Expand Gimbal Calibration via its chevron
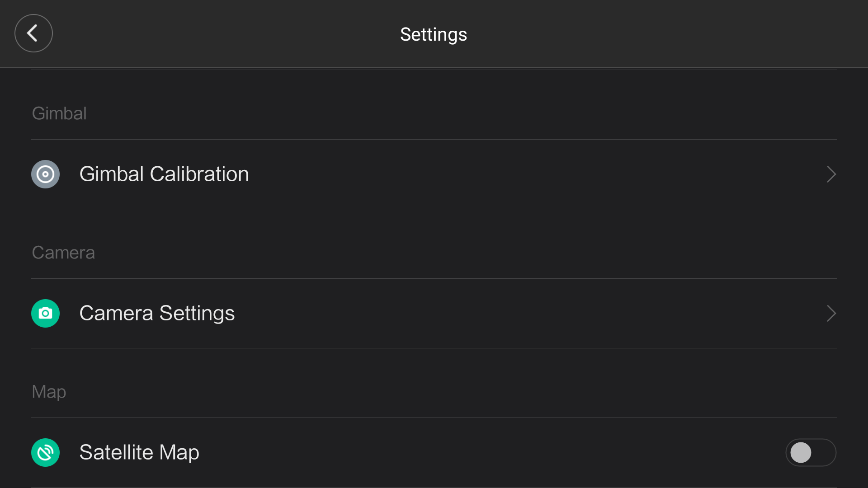 click(831, 174)
